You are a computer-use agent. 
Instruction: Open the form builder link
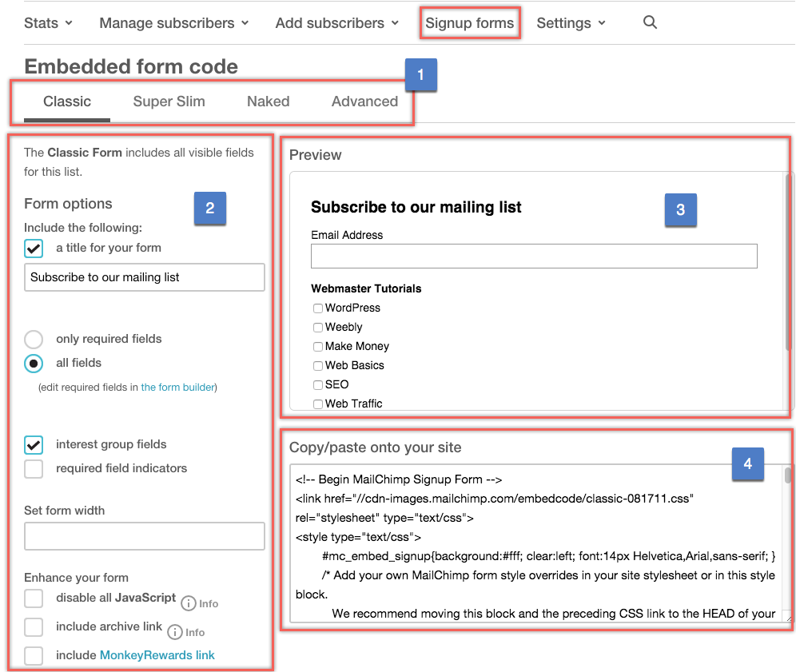177,388
